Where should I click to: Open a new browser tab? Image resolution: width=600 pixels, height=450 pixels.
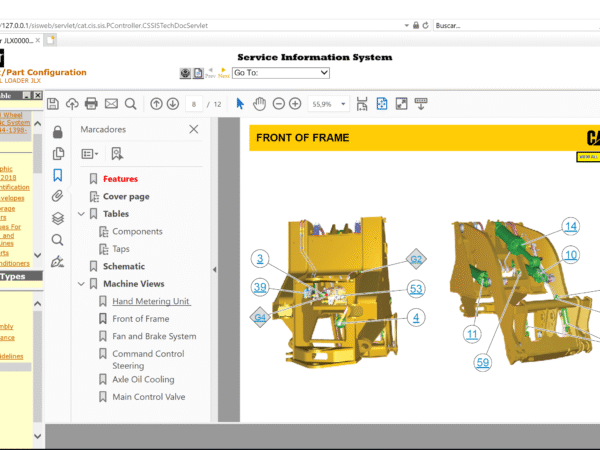point(51,40)
